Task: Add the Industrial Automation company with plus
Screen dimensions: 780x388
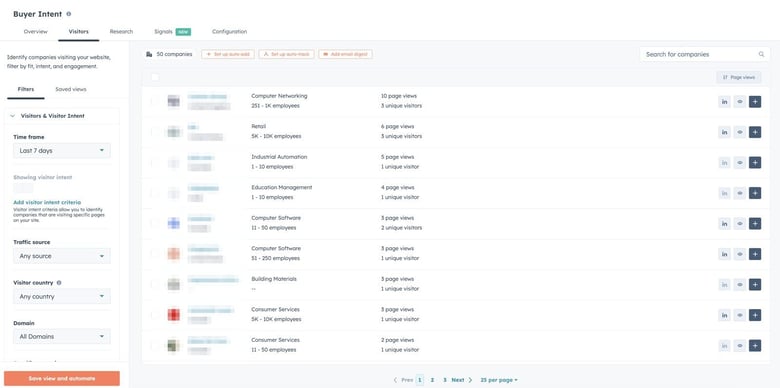Action: pyautogui.click(x=755, y=163)
